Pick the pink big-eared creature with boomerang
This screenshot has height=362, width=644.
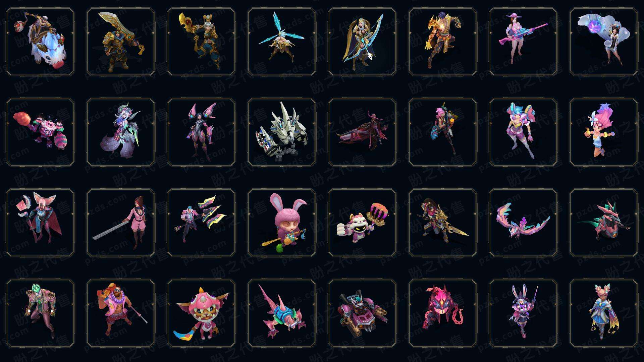coord(201,313)
